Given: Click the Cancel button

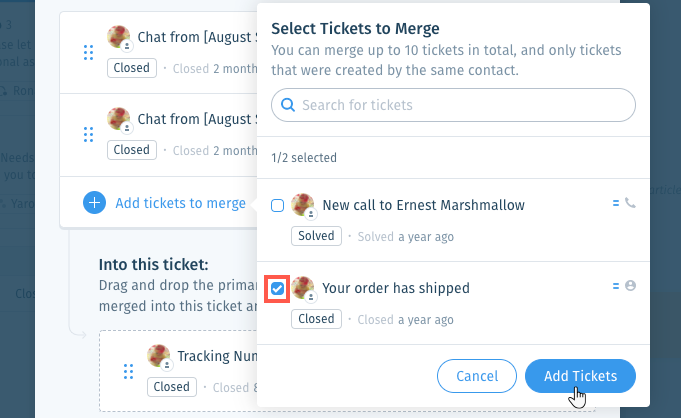Looking at the screenshot, I should [x=477, y=376].
